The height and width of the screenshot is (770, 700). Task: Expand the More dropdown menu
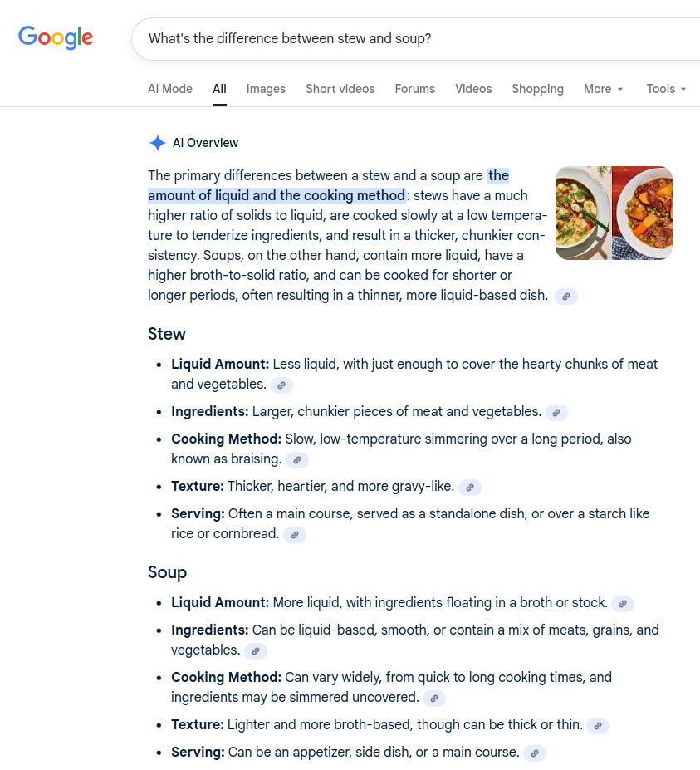click(x=603, y=89)
